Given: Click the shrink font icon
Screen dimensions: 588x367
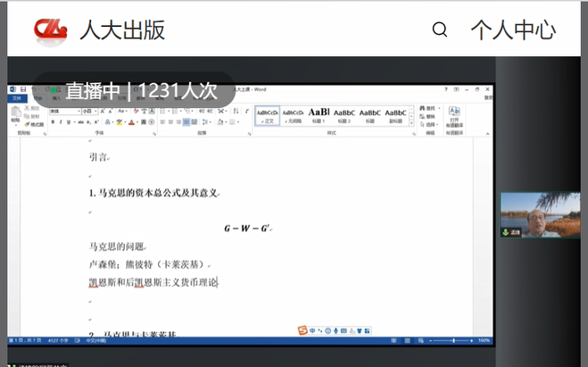Looking at the screenshot, I should [x=111, y=111].
